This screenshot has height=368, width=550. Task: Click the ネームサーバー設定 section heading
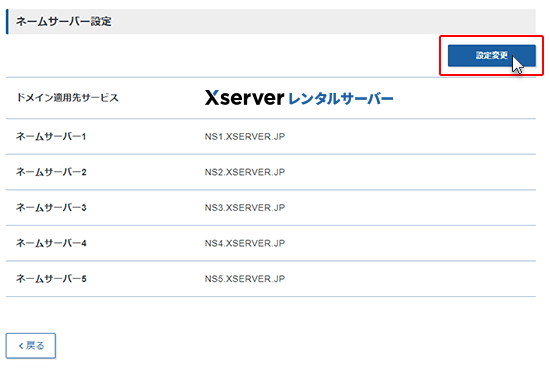63,21
